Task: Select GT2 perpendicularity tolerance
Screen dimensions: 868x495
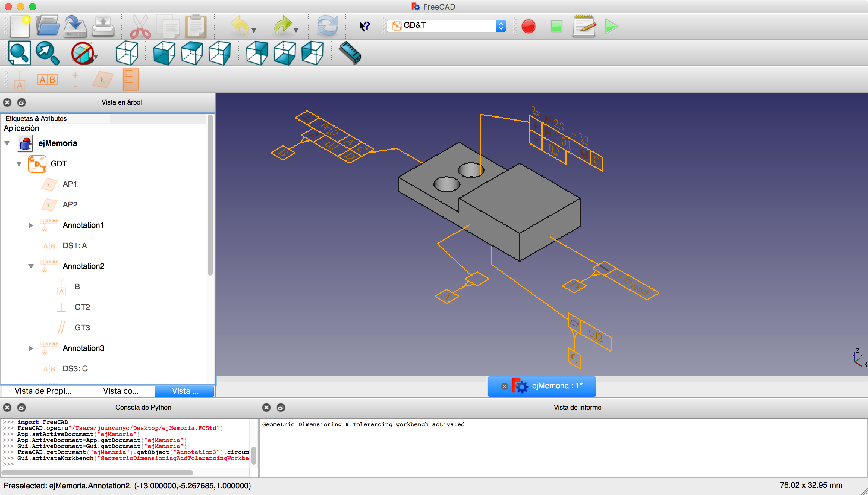Action: pyautogui.click(x=82, y=307)
